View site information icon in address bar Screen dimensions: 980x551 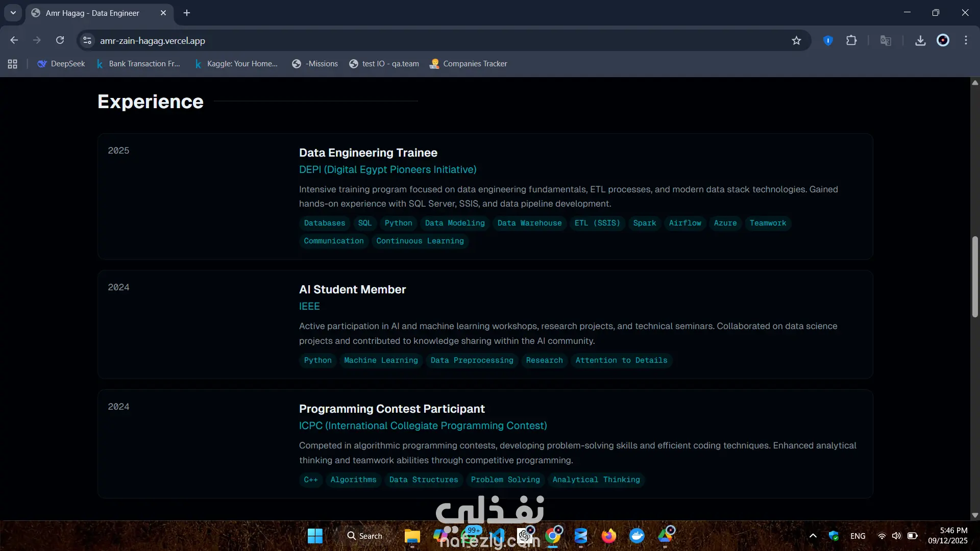point(87,40)
